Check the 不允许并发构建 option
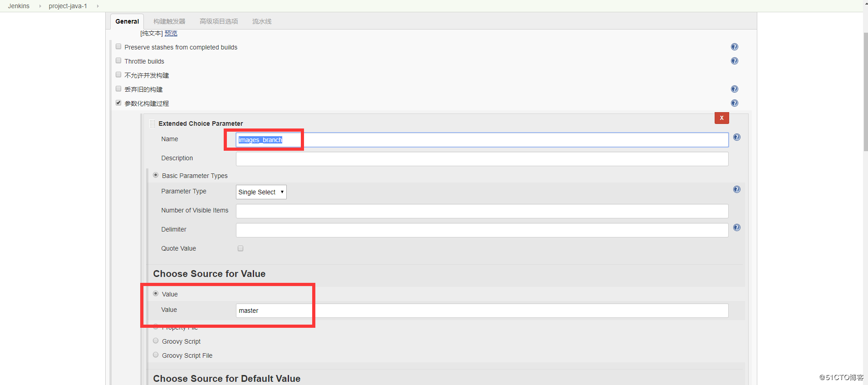868x385 pixels. [x=118, y=74]
